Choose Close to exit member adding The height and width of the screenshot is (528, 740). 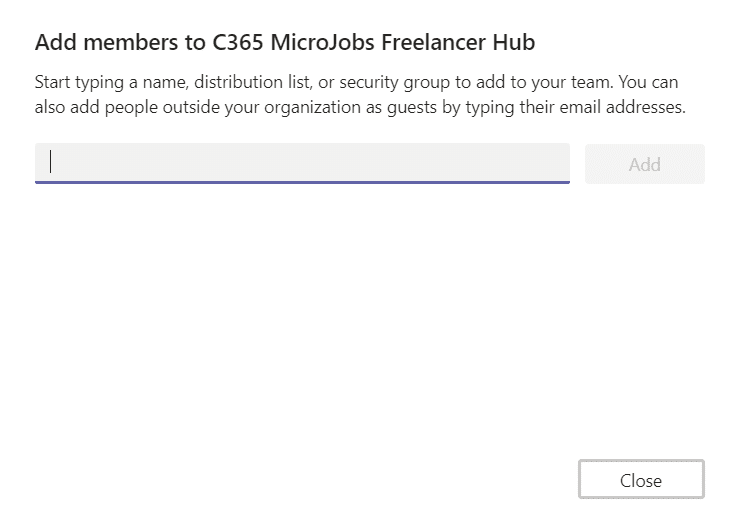(641, 479)
